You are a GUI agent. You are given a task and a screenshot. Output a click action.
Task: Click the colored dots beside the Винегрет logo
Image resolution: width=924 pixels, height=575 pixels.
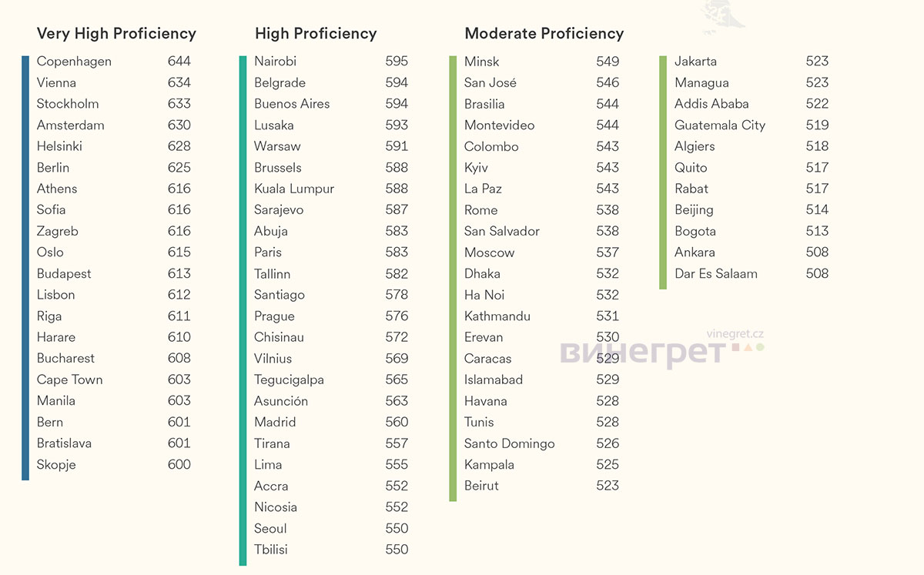click(748, 348)
